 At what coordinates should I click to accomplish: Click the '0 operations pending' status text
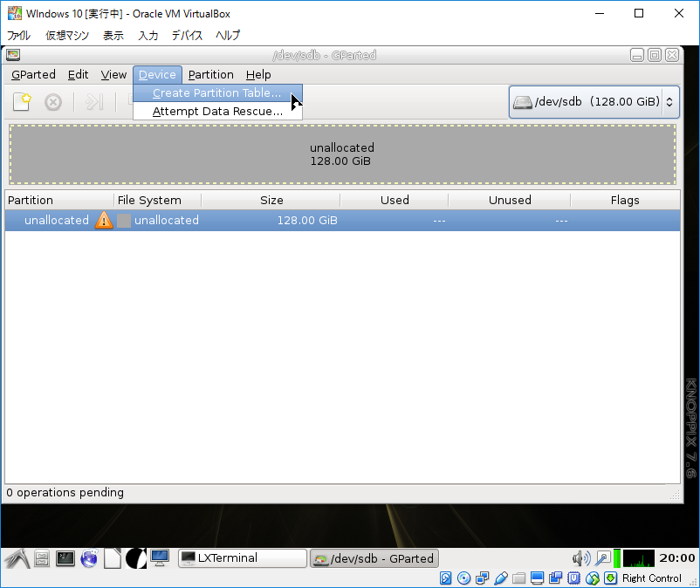tap(65, 493)
